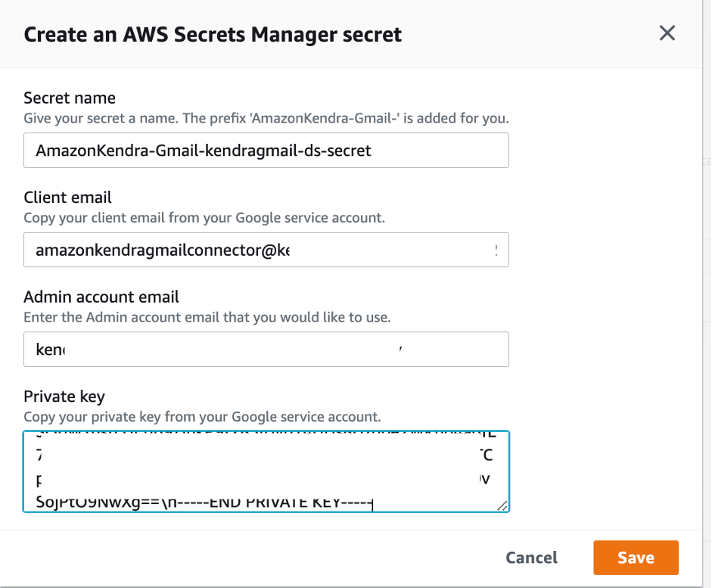The image size is (712, 588).
Task: Select the Admin account email field
Action: (266, 350)
